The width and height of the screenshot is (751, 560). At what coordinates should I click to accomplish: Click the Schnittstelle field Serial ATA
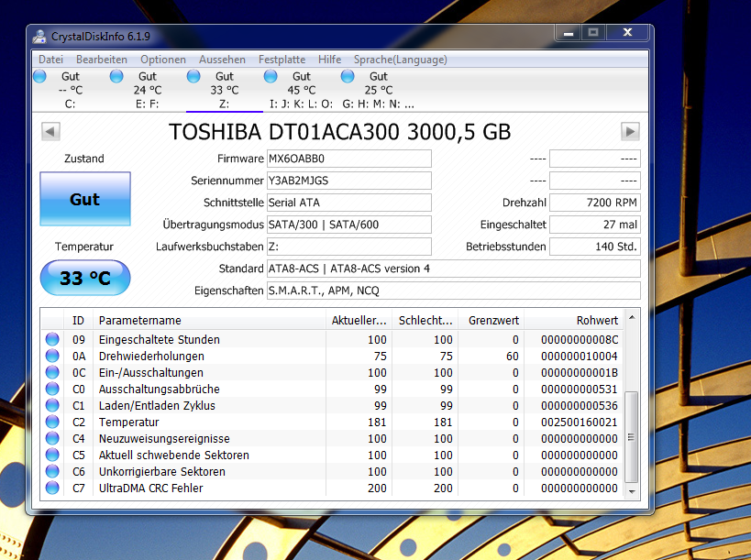(x=348, y=203)
